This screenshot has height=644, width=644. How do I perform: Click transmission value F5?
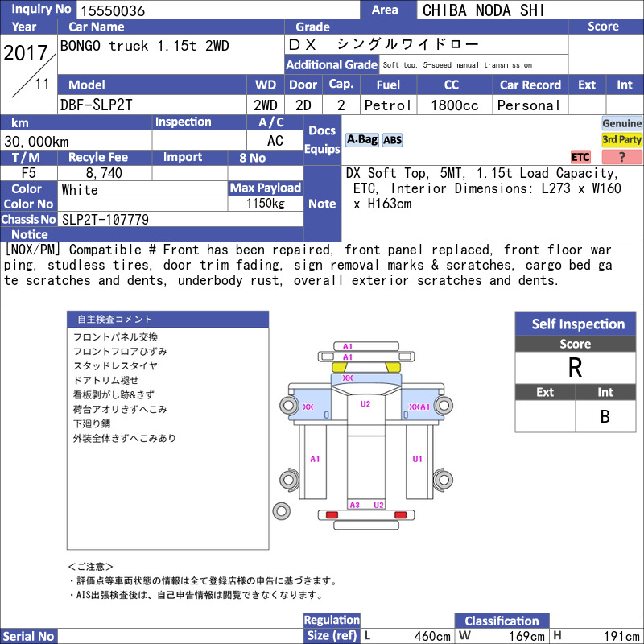[x=29, y=172]
